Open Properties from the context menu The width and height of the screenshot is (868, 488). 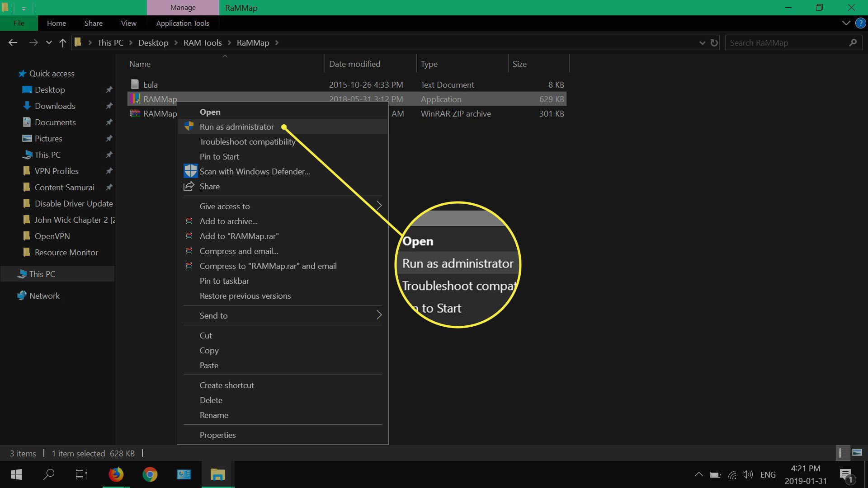[x=283, y=435]
